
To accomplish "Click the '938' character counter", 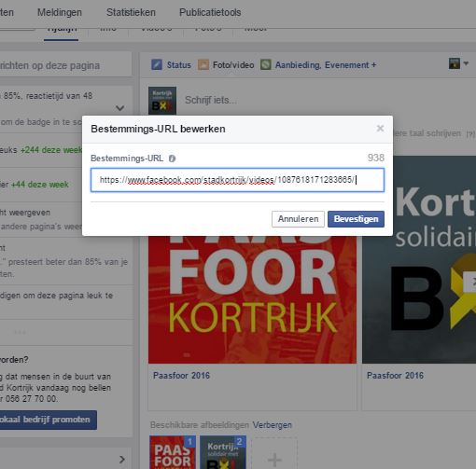I will tap(376, 158).
